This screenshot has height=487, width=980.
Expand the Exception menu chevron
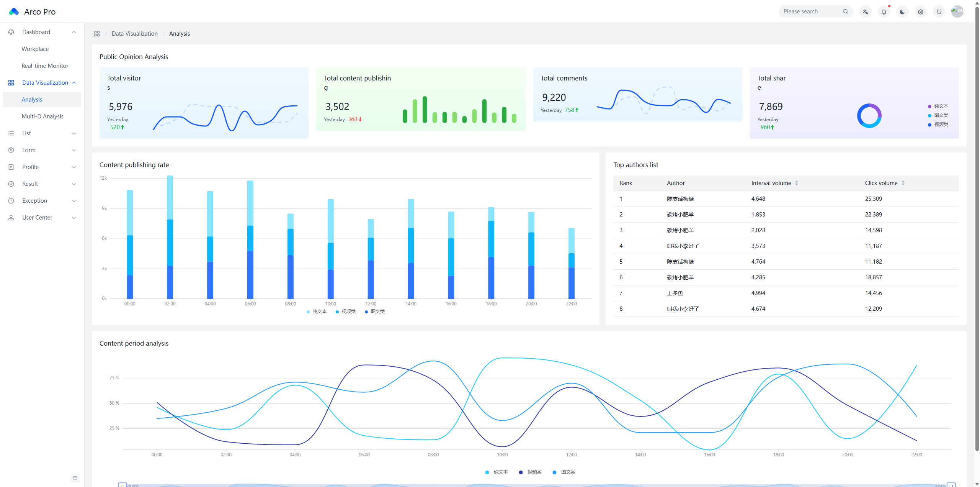click(x=74, y=201)
